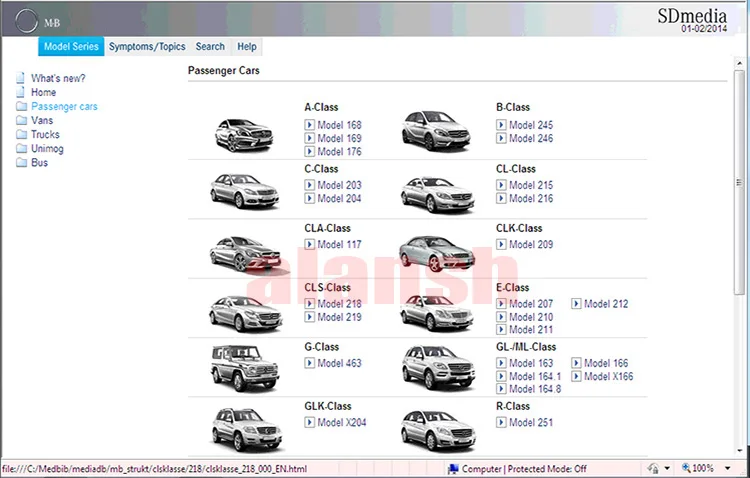The width and height of the screenshot is (750, 478).
Task: Click arrow icon beside Model 219
Action: pos(309,317)
